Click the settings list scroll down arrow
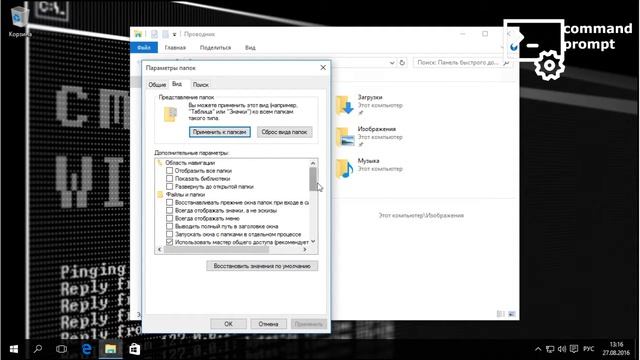The height and width of the screenshot is (360, 640). (x=313, y=242)
